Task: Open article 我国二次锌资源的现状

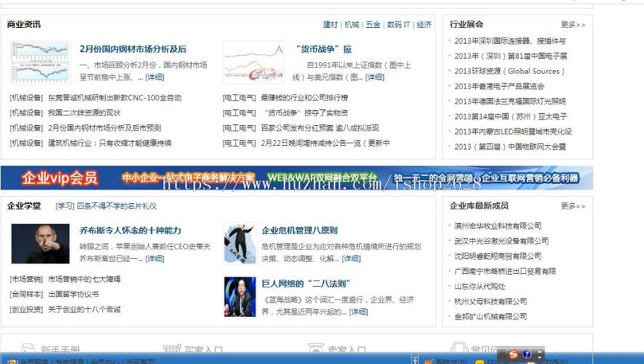Action: (x=84, y=113)
